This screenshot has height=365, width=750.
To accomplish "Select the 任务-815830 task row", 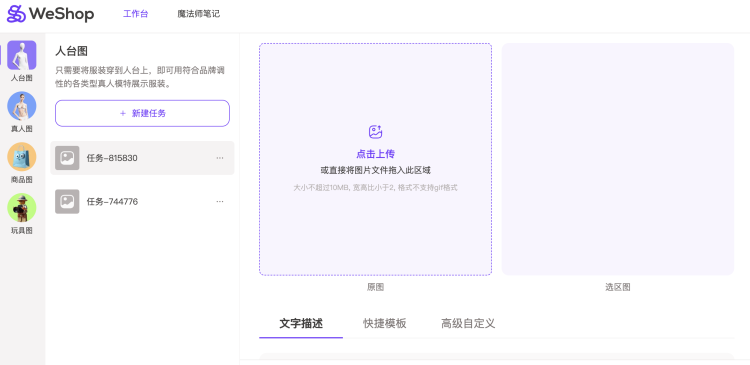I will click(143, 158).
